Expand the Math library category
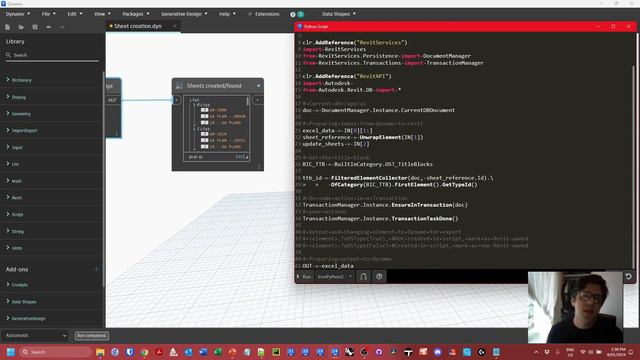Image resolution: width=640 pixels, height=360 pixels. click(x=14, y=181)
